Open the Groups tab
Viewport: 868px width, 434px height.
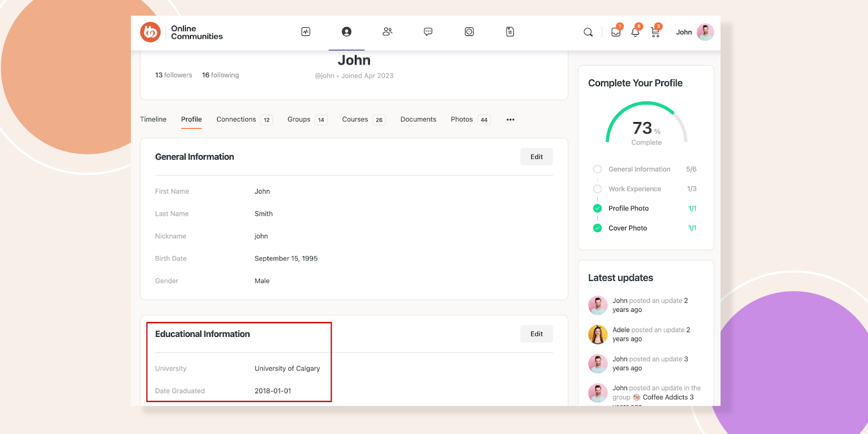299,119
